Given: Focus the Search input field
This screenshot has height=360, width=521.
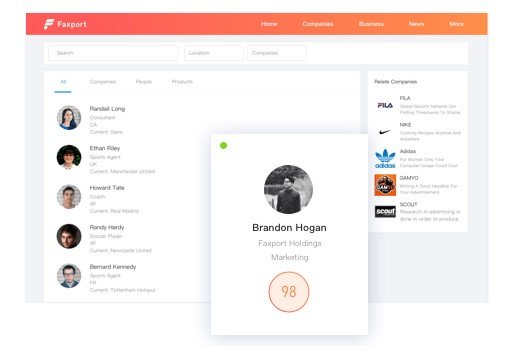Looking at the screenshot, I should tap(113, 53).
